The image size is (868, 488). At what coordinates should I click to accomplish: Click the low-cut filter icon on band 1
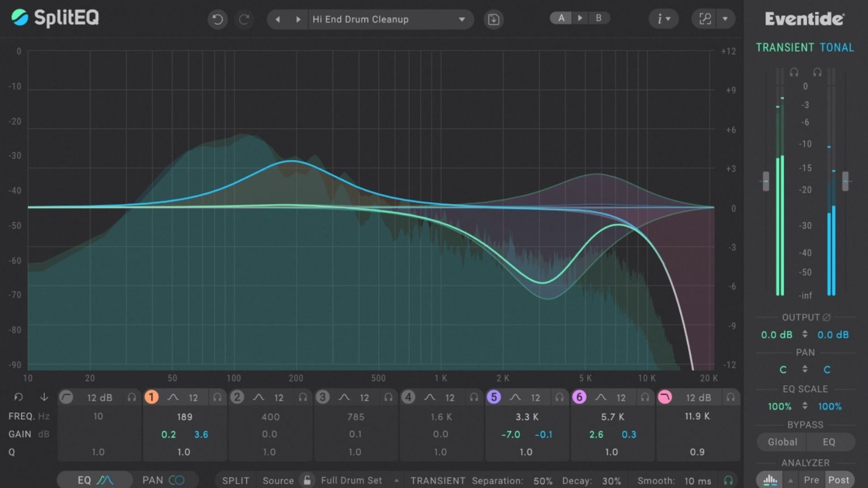click(x=66, y=397)
